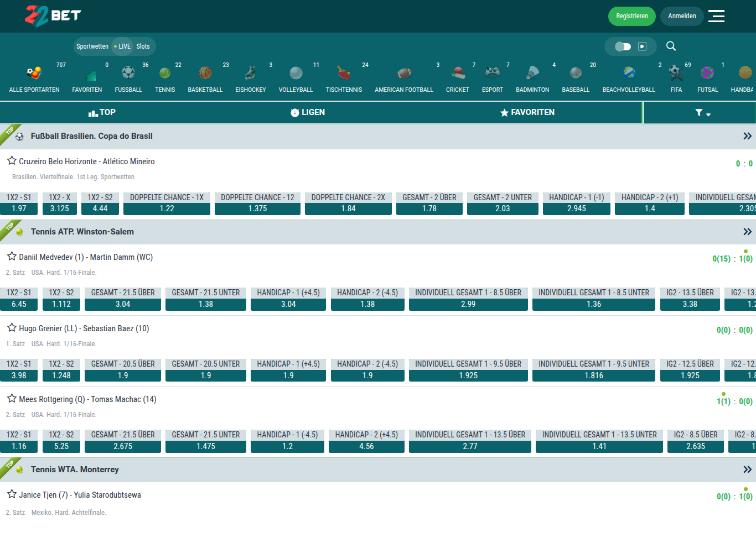The height and width of the screenshot is (553, 756).
Task: Open the filter dropdown
Action: point(703,113)
